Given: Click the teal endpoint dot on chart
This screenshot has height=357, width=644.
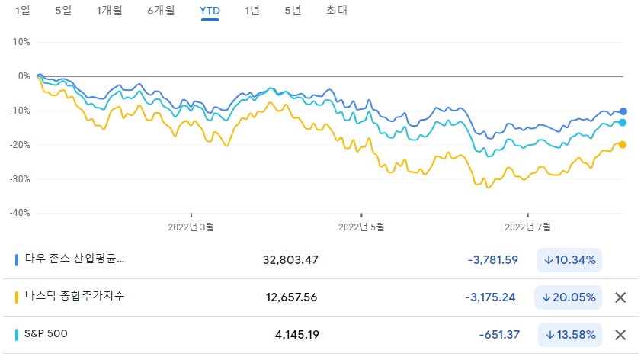Looking at the screenshot, I should [x=623, y=123].
